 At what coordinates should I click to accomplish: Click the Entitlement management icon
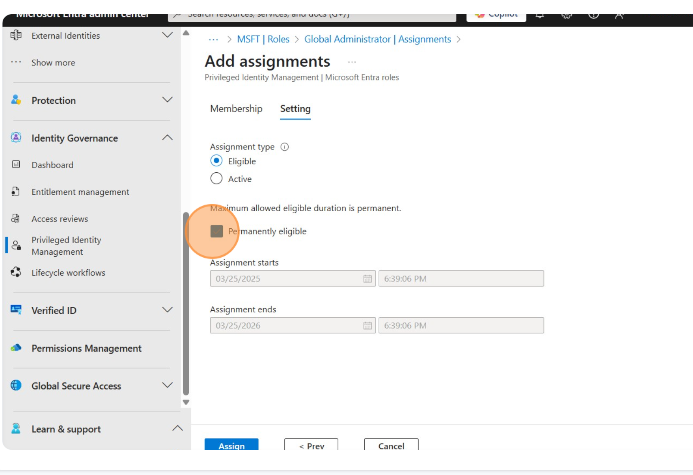point(16,191)
